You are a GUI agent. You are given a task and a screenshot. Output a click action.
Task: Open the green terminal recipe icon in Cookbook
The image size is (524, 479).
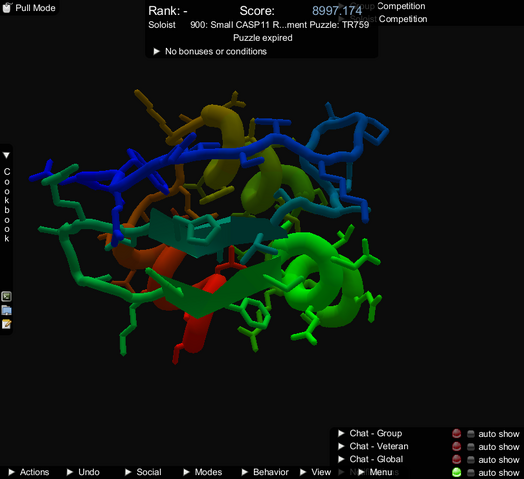click(x=6, y=296)
